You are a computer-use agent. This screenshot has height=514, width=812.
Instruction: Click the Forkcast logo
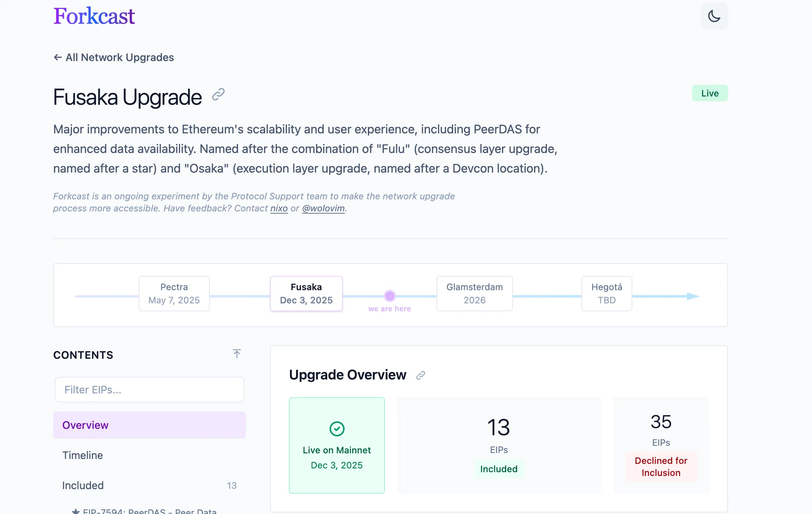pos(94,16)
